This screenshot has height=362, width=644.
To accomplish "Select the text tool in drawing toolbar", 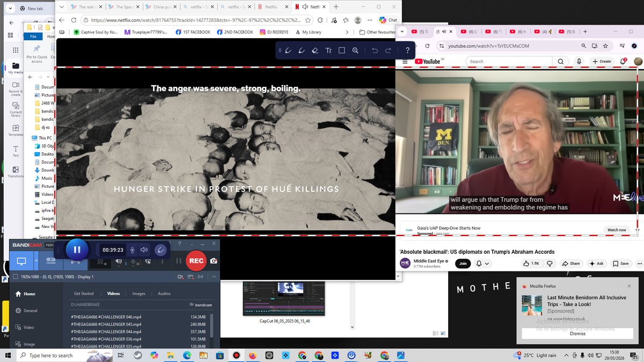I will coord(328,50).
